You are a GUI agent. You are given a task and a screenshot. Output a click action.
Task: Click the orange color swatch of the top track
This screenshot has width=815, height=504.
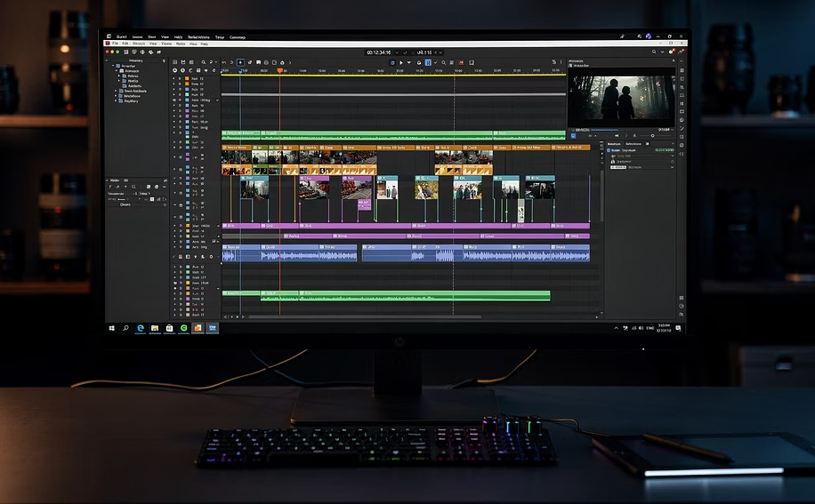pos(187,78)
